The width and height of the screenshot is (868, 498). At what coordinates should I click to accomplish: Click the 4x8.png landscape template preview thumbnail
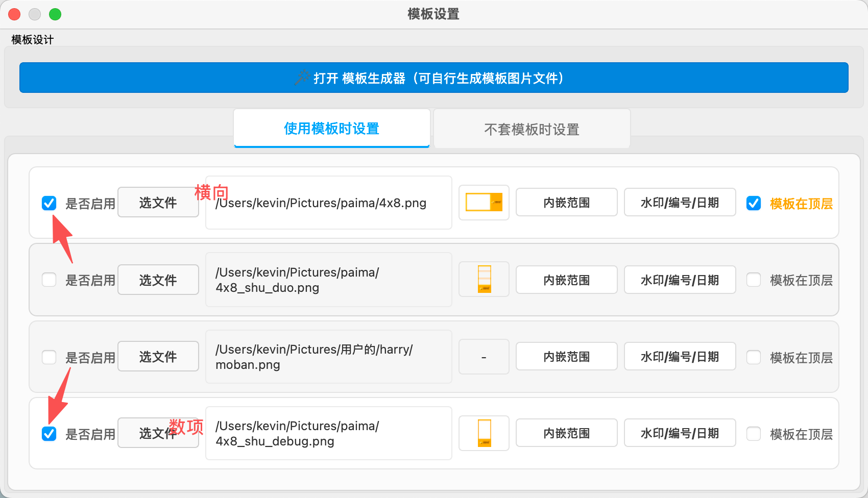click(x=484, y=203)
